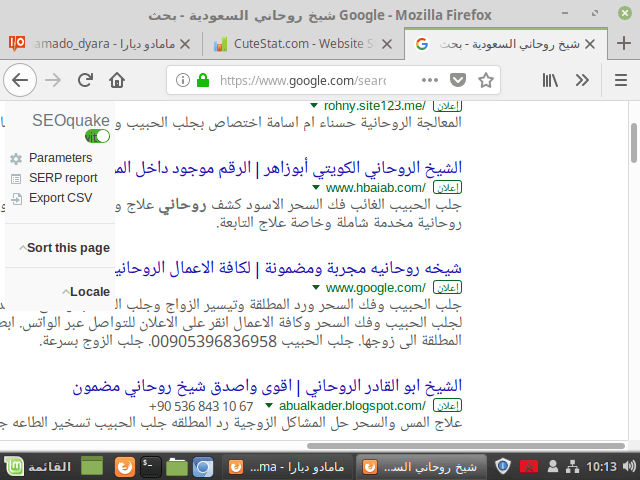This screenshot has width=640, height=480.
Task: Click Export CSV in SEOquake panel
Action: [60, 198]
